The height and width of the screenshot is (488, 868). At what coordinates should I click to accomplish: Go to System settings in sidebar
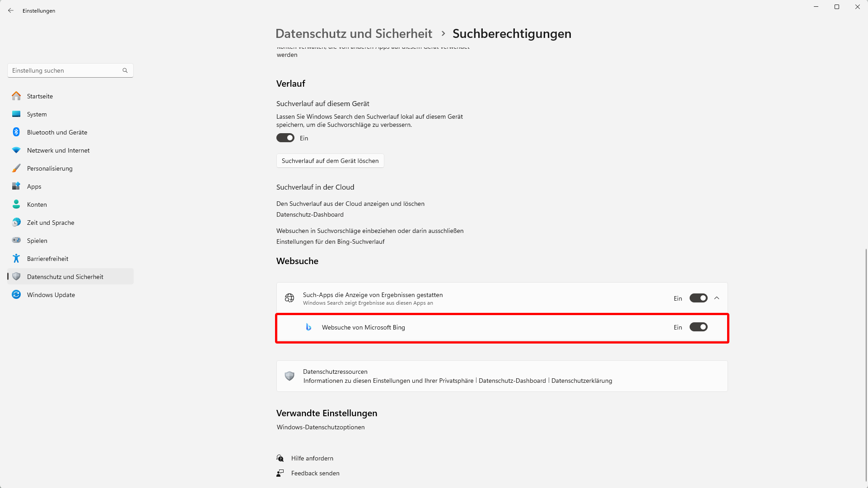pos(37,114)
